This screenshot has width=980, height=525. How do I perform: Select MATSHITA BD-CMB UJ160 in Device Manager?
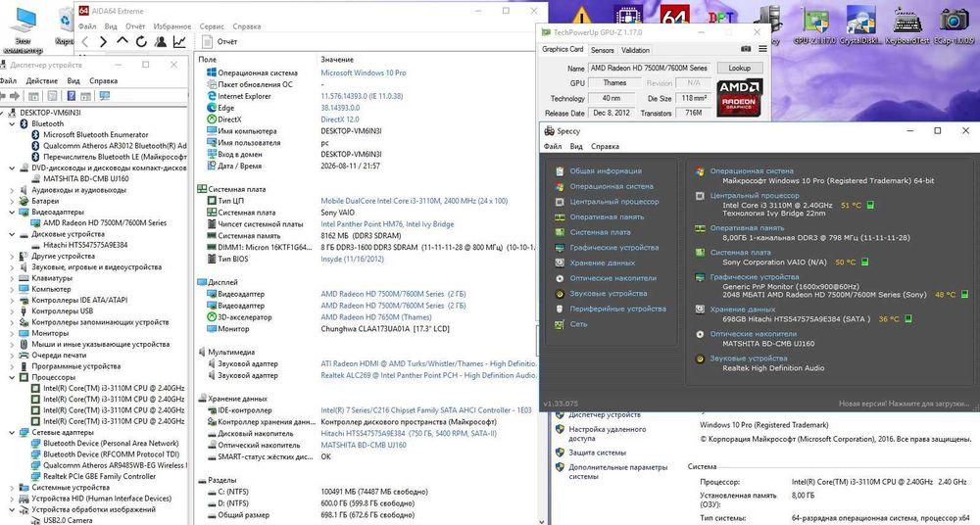pos(85,178)
